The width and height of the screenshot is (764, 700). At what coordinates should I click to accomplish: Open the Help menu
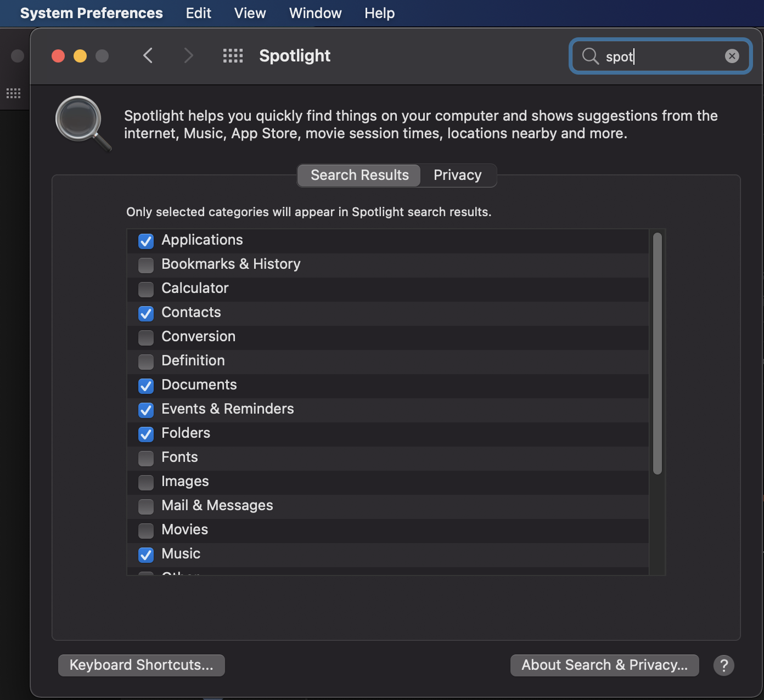pos(380,13)
